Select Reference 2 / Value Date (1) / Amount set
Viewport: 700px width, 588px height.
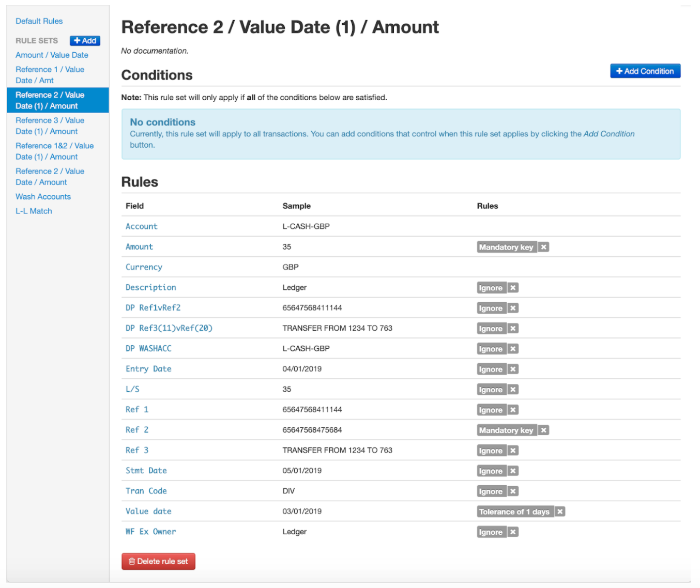point(57,100)
